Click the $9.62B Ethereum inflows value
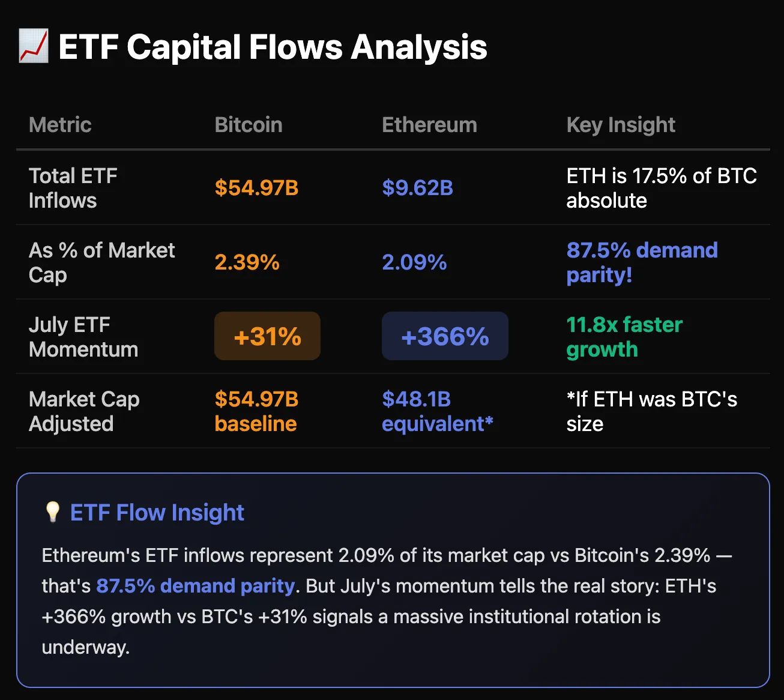 pos(417,188)
